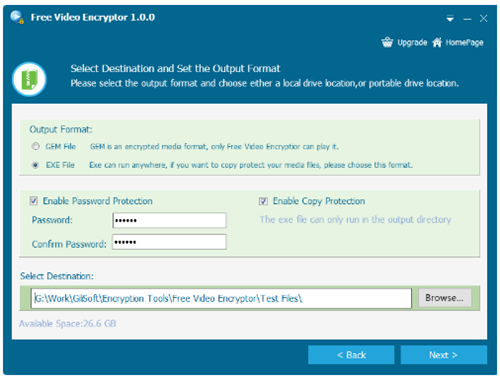Click the Available Space label
Image resolution: width=500 pixels, height=378 pixels.
point(68,323)
